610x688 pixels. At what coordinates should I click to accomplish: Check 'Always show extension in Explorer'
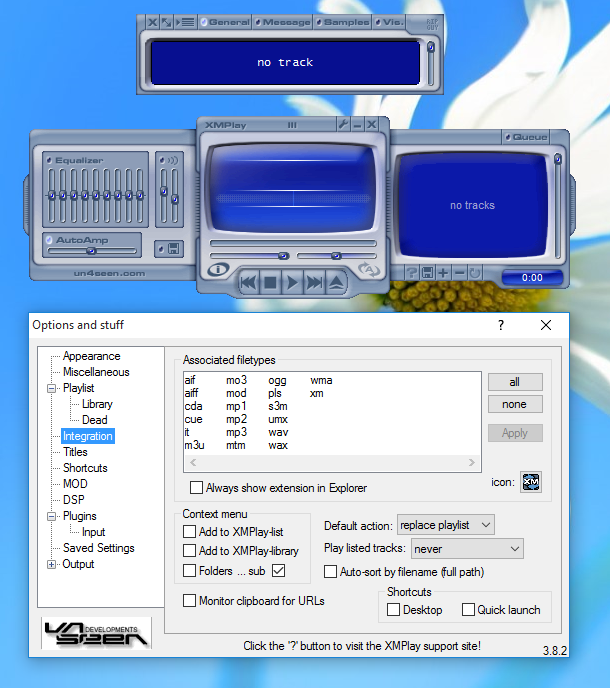click(196, 487)
